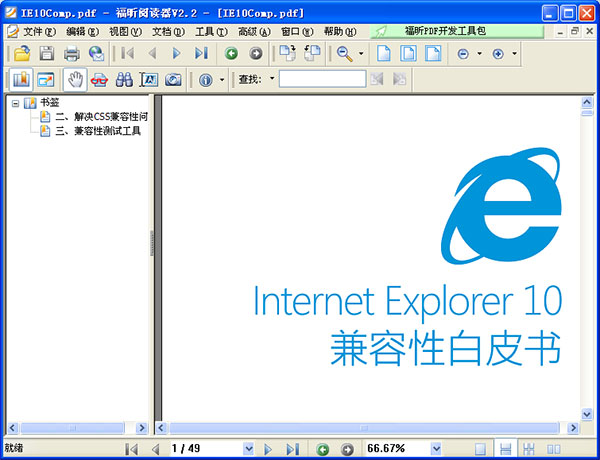The image size is (600, 460).
Task: Open bookmark 三、兼容性测试工具
Action: pyautogui.click(x=98, y=131)
